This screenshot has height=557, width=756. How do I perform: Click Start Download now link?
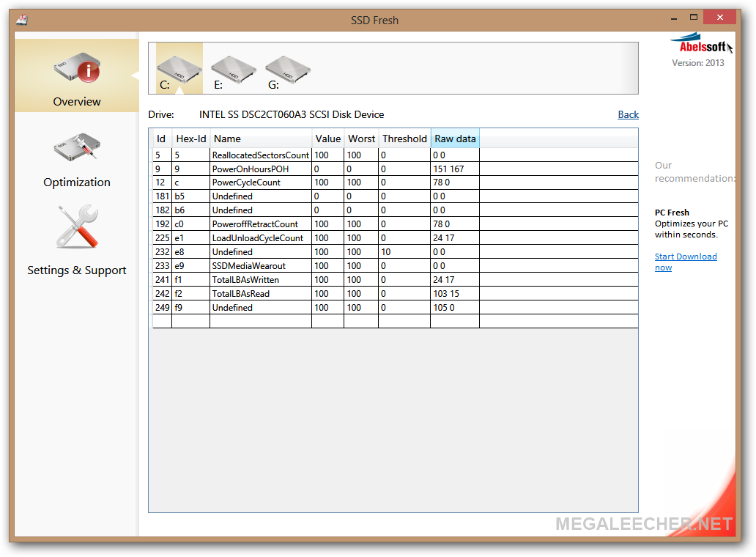[685, 262]
